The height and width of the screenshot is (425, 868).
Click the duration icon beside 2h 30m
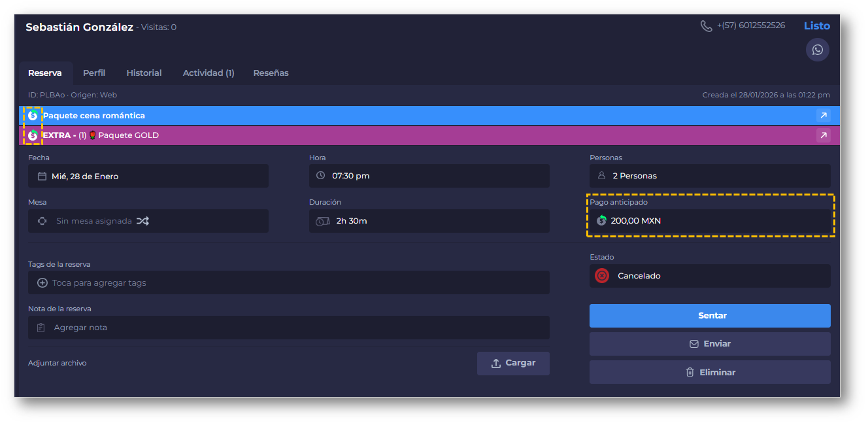tap(323, 221)
